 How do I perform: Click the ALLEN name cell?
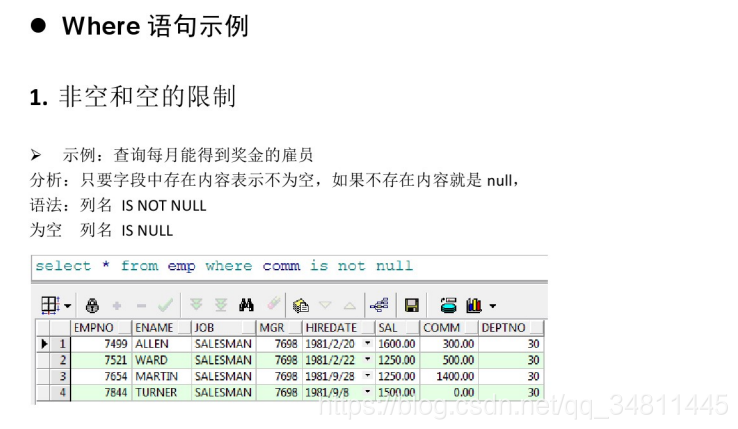click(161, 344)
